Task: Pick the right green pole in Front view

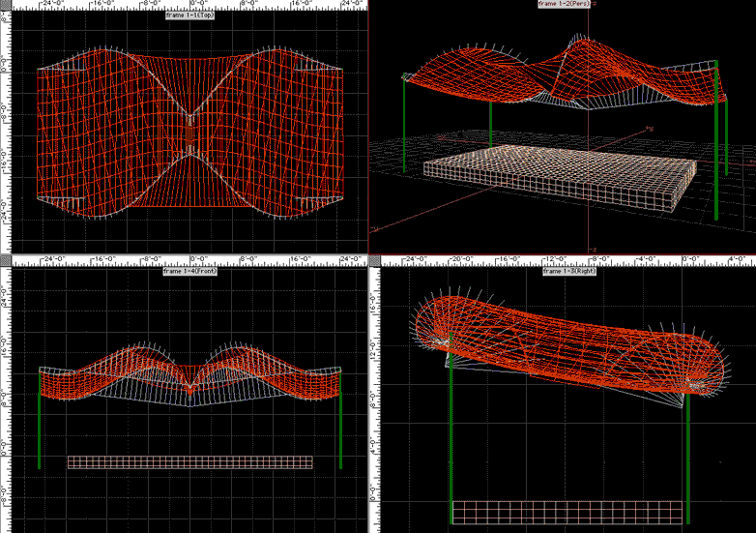Action: [340, 421]
